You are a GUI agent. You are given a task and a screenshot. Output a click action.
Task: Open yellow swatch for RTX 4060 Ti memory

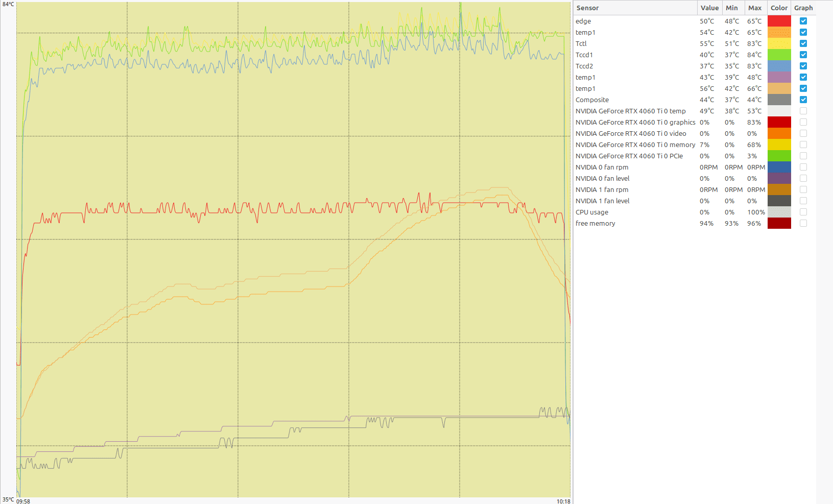pos(779,145)
